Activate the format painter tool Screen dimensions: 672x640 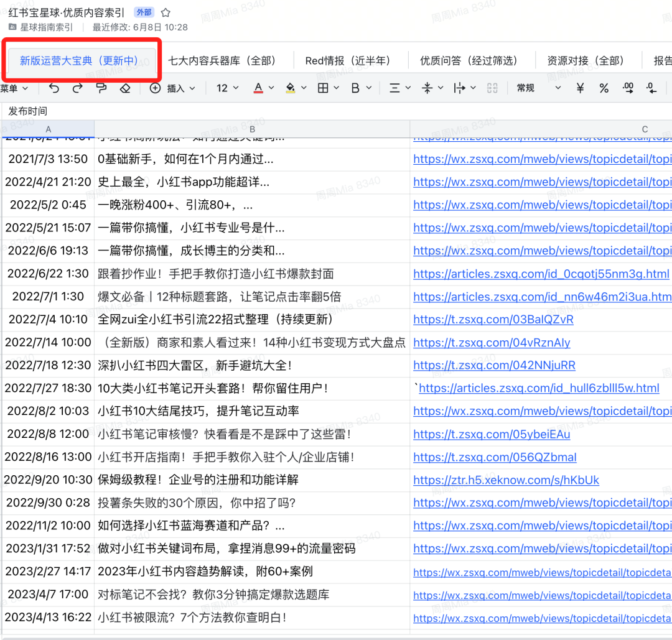[101, 88]
